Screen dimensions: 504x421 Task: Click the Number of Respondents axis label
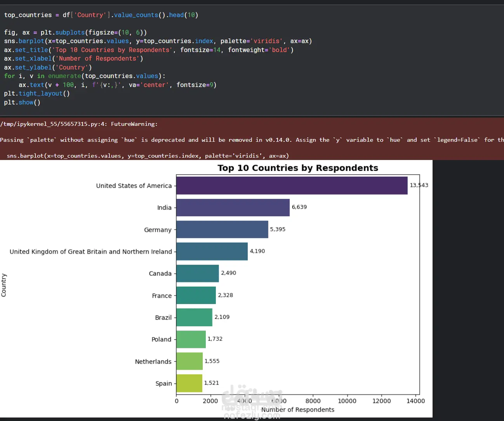pos(298,410)
